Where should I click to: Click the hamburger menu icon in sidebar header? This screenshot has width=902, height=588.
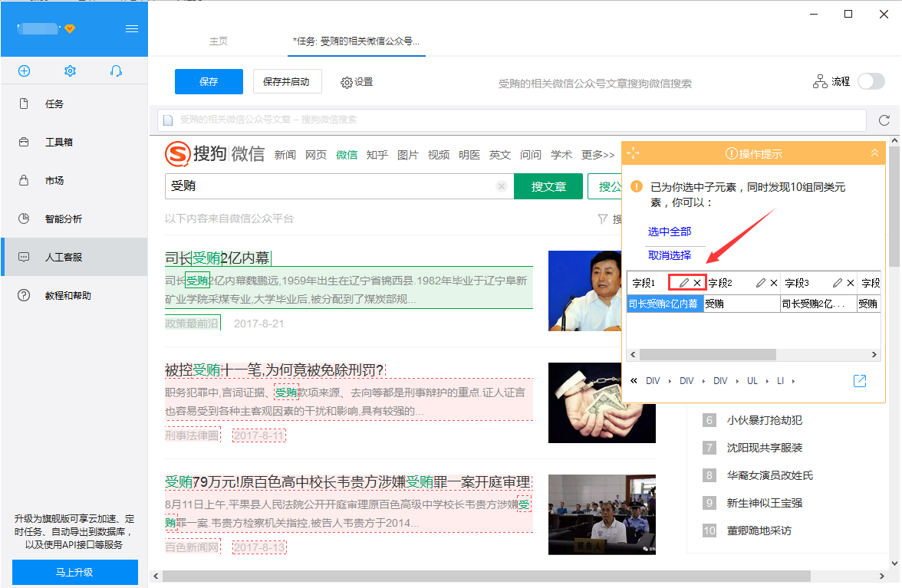[132, 28]
